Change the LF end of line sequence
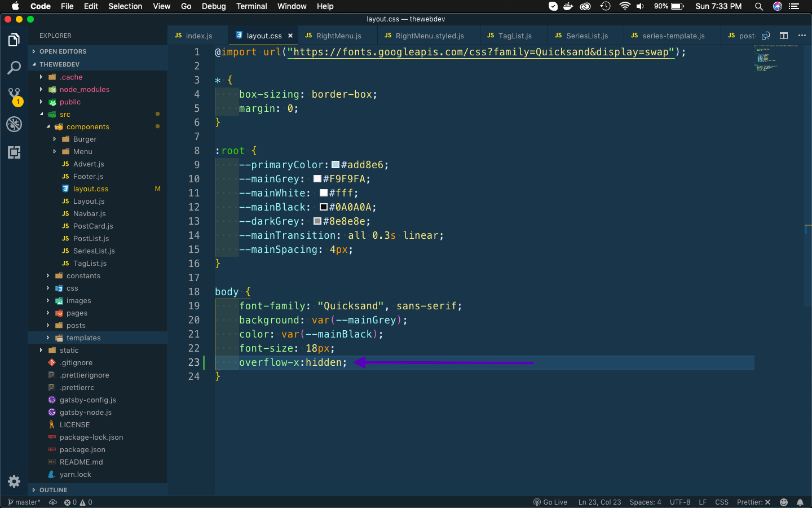Image resolution: width=812 pixels, height=508 pixels. click(703, 502)
